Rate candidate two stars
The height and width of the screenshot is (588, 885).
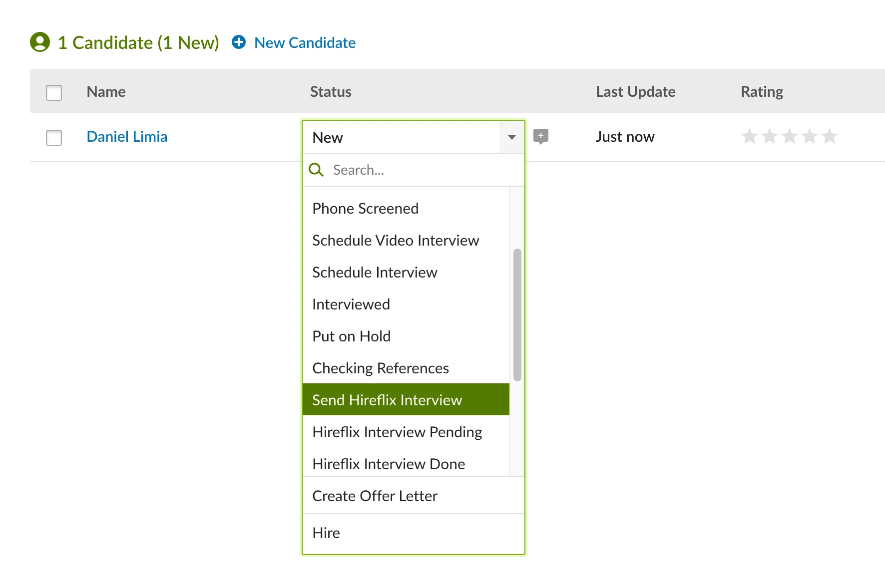[x=770, y=136]
